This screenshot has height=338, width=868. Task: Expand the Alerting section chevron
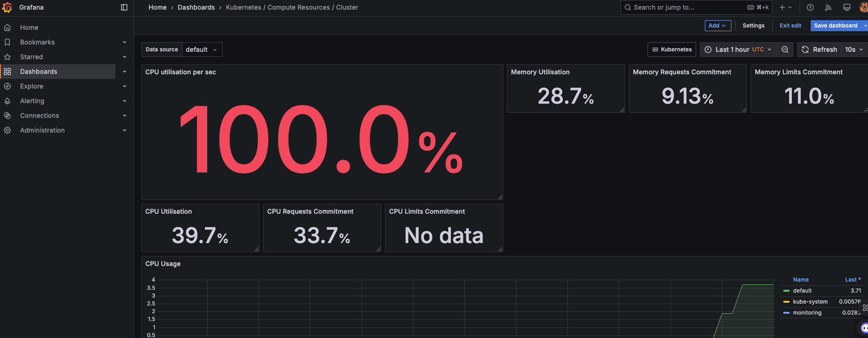[x=125, y=101]
